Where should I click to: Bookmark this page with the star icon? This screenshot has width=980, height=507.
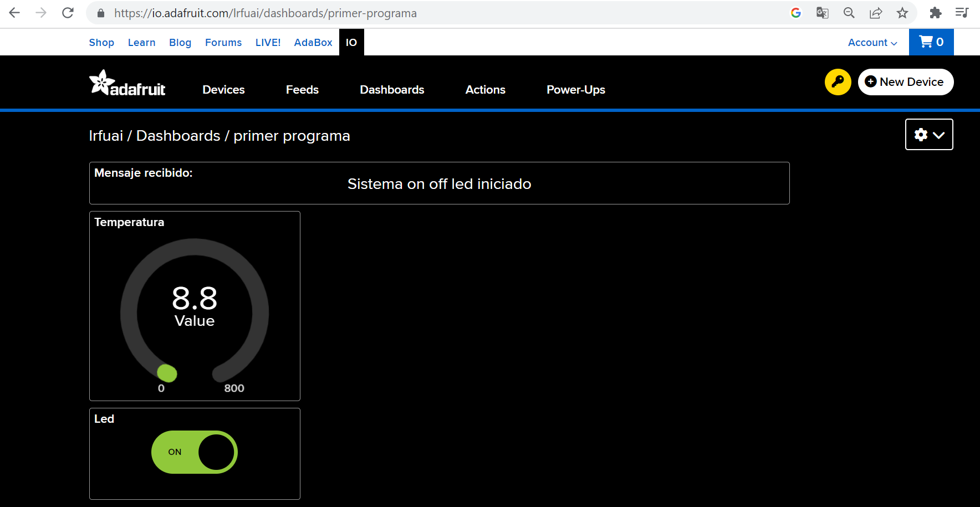902,13
